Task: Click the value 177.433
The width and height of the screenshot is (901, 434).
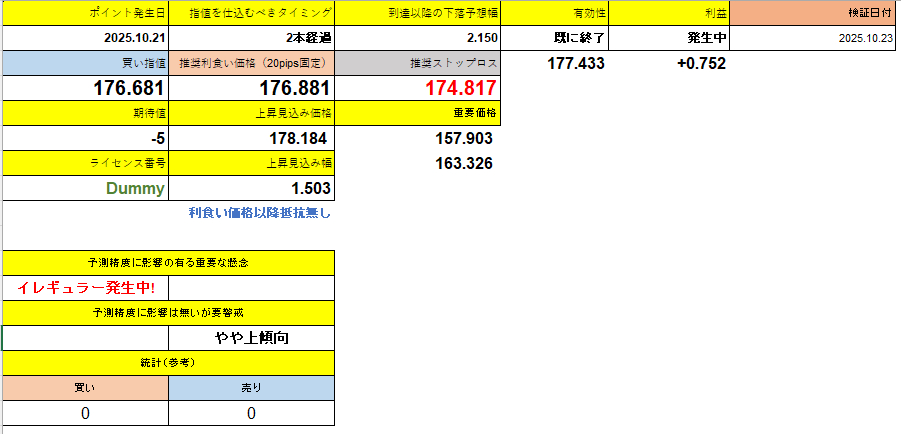Action: (x=575, y=63)
